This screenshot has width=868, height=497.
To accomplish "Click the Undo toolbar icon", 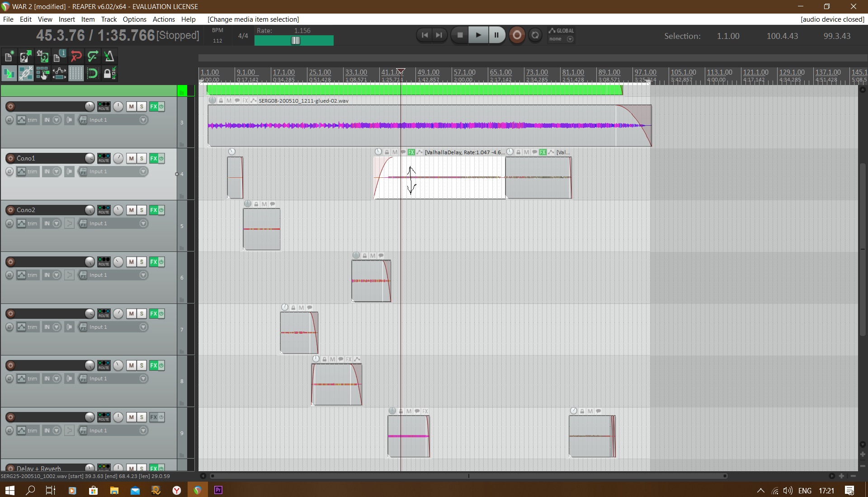I will click(76, 57).
